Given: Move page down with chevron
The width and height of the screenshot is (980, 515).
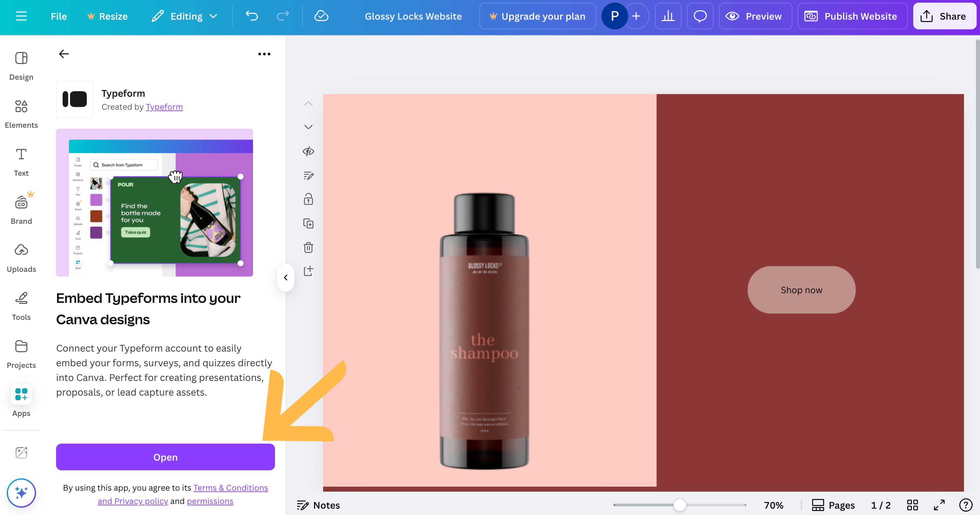Looking at the screenshot, I should tap(308, 127).
